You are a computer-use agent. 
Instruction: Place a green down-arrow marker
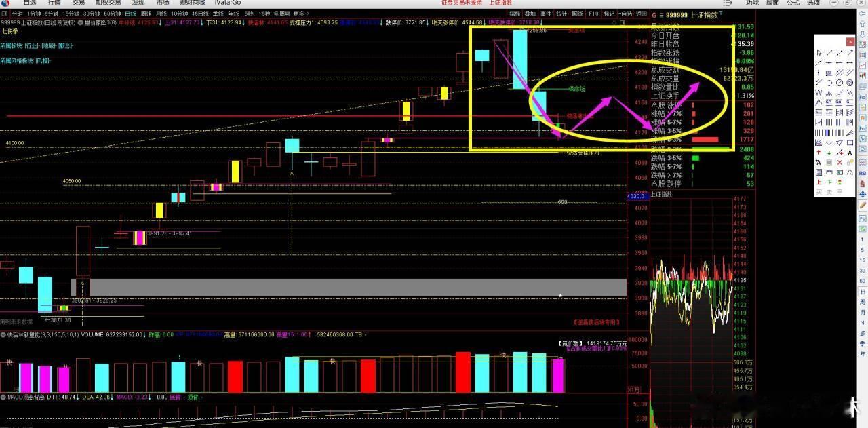click(829, 152)
